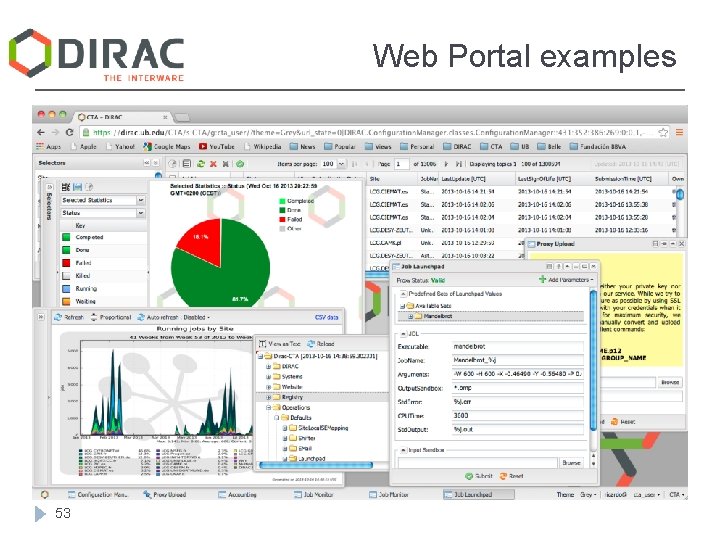Open the News bookmarks folder
The image size is (720, 540).
303,146
